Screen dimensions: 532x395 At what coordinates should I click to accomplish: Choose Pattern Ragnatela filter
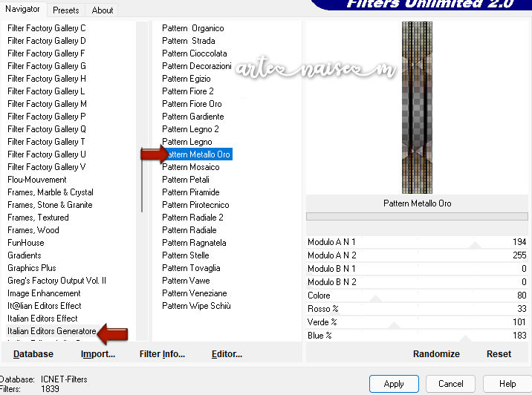click(x=194, y=243)
